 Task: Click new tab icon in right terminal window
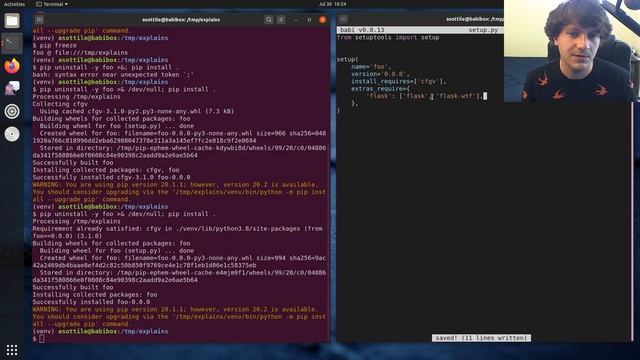coord(343,19)
